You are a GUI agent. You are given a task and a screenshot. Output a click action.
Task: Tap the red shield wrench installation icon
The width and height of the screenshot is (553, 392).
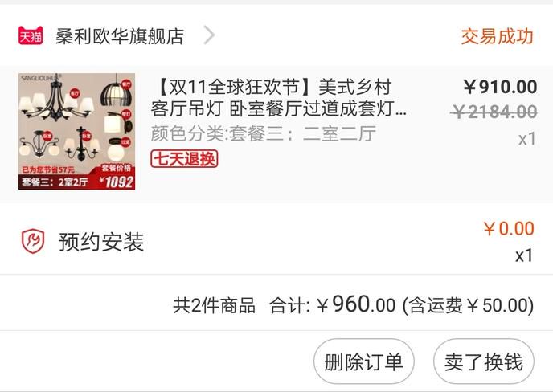tap(33, 241)
